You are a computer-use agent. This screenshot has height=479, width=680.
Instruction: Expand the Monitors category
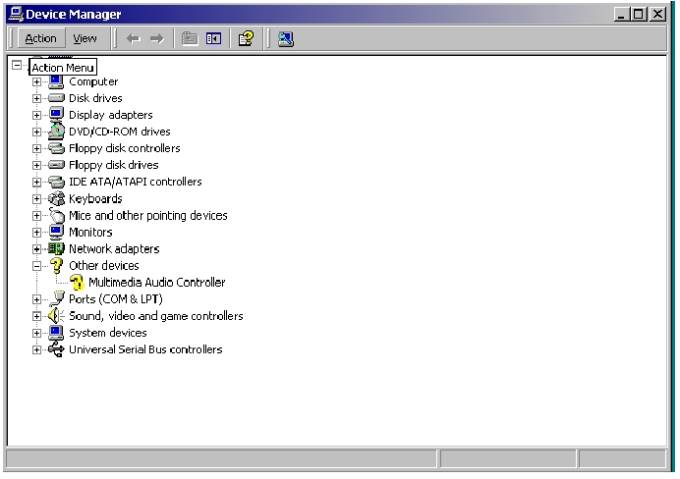pyautogui.click(x=37, y=232)
